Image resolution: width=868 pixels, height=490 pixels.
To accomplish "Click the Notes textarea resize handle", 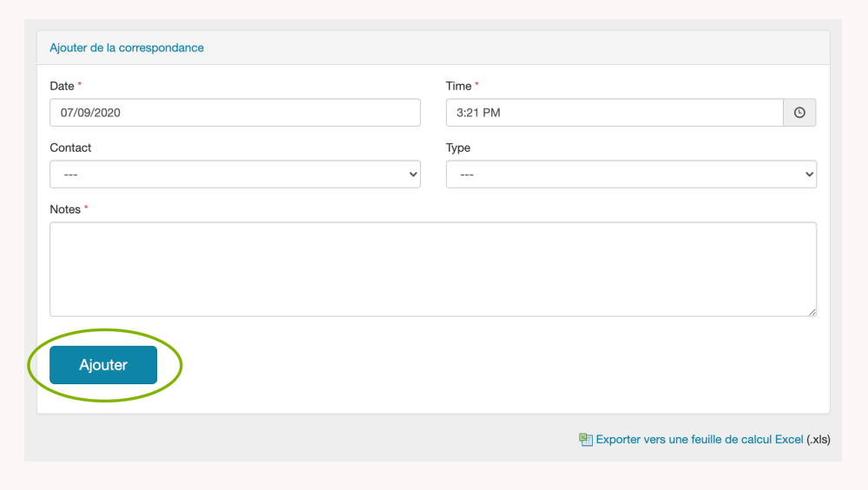I will coord(812,312).
